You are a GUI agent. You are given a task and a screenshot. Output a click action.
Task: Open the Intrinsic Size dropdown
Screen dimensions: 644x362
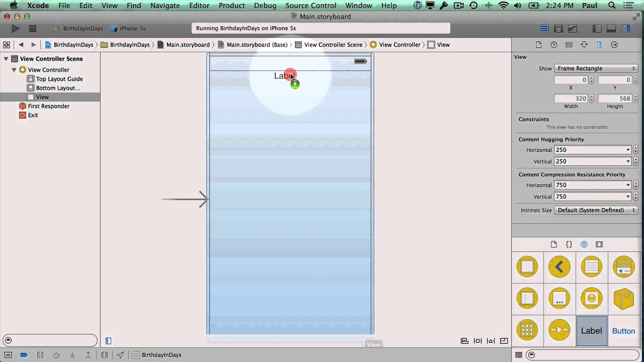coord(596,210)
